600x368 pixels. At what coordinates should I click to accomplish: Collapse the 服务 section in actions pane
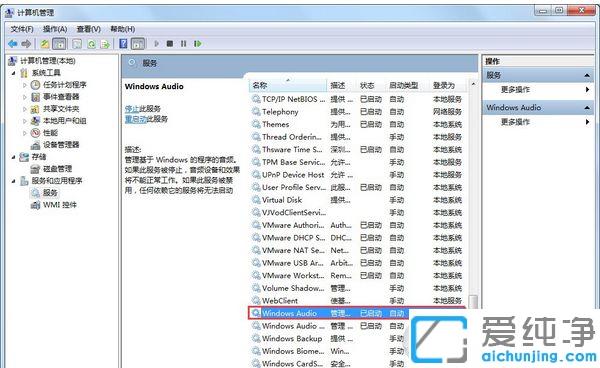coord(587,75)
